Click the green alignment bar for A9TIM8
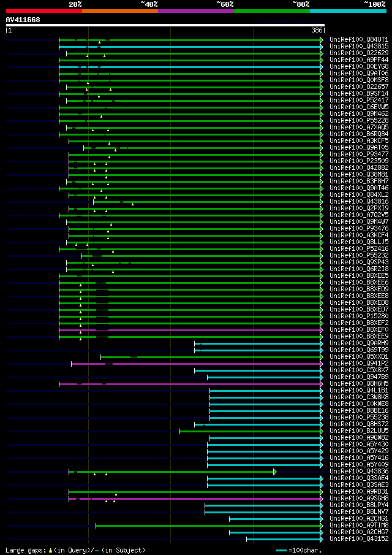This screenshot has width=392, height=555. [x=209, y=526]
